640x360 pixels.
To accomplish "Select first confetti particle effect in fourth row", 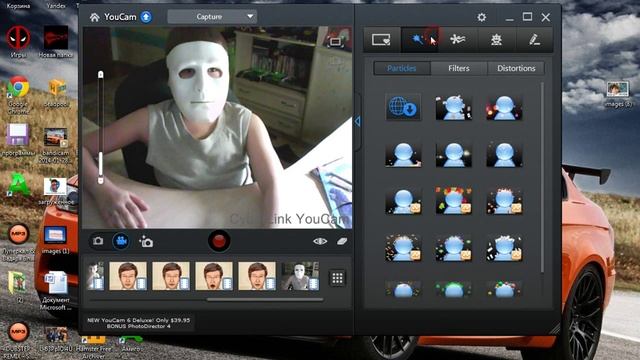I will 403,248.
